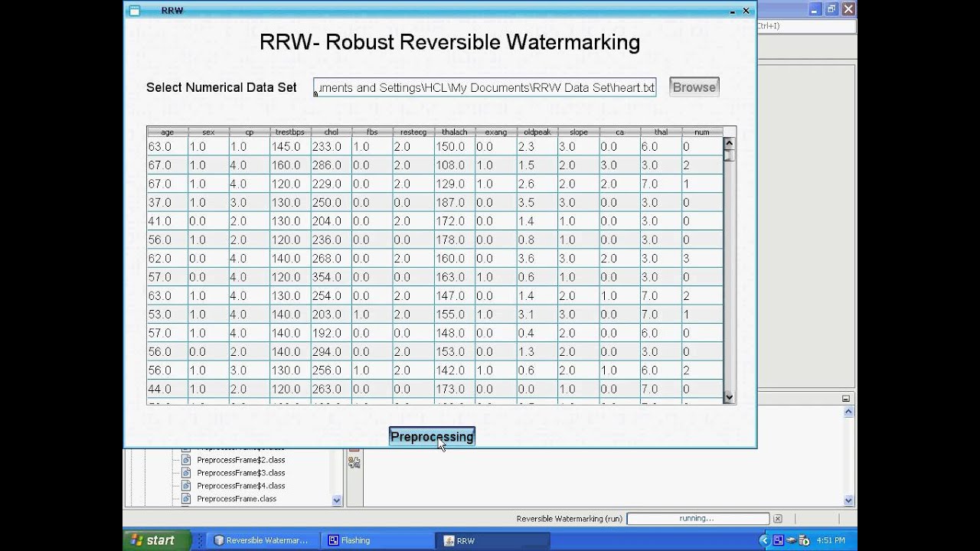Select the trestbps cell 145.0

290,147
